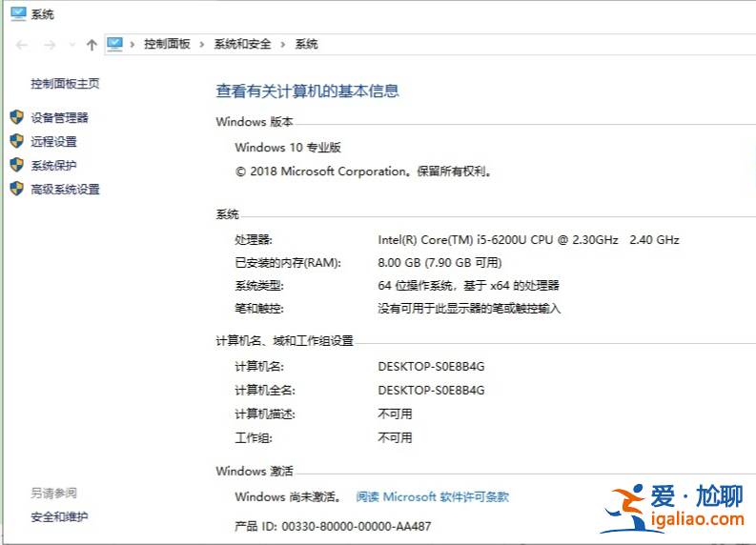Click 已安装的内存(RAM) label
Viewport: 756px width, 545px height.
[x=288, y=263]
